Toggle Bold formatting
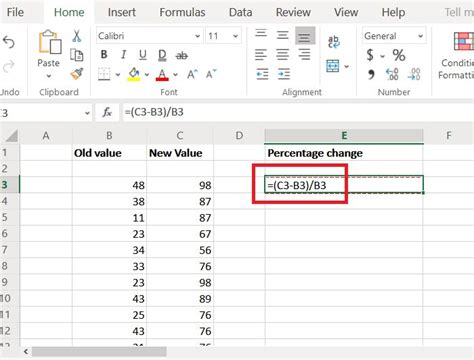The height and width of the screenshot is (360, 474). pos(104,55)
